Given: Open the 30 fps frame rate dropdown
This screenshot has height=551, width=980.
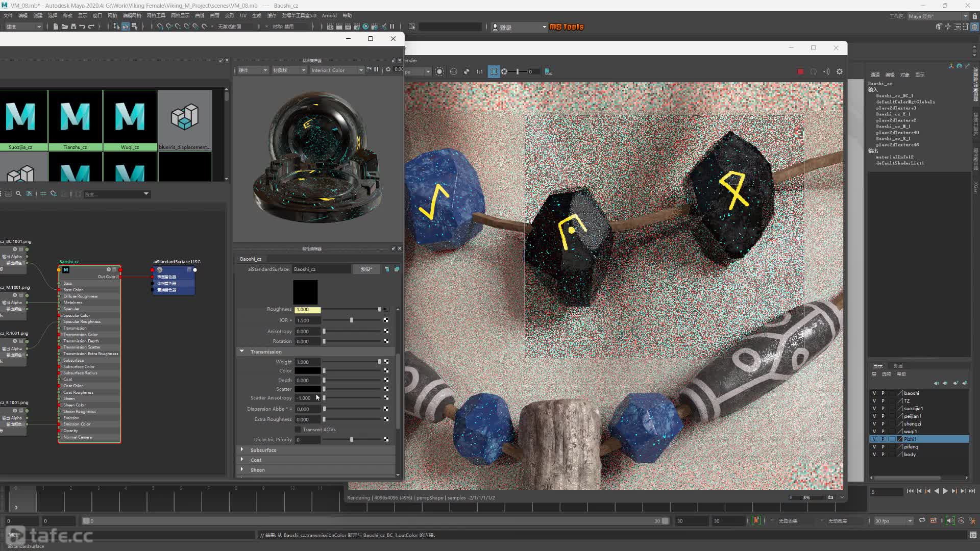Looking at the screenshot, I should (894, 521).
